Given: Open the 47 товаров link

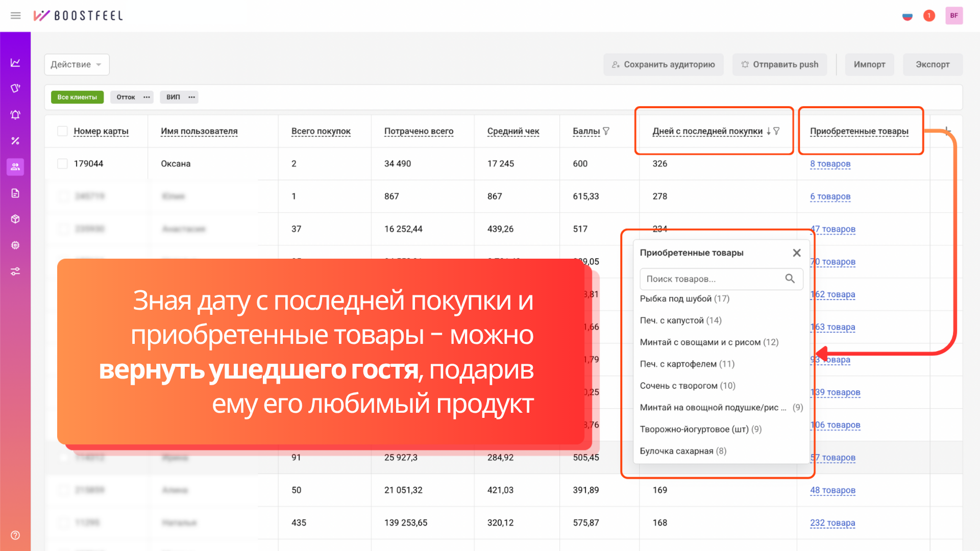Looking at the screenshot, I should (x=834, y=229).
